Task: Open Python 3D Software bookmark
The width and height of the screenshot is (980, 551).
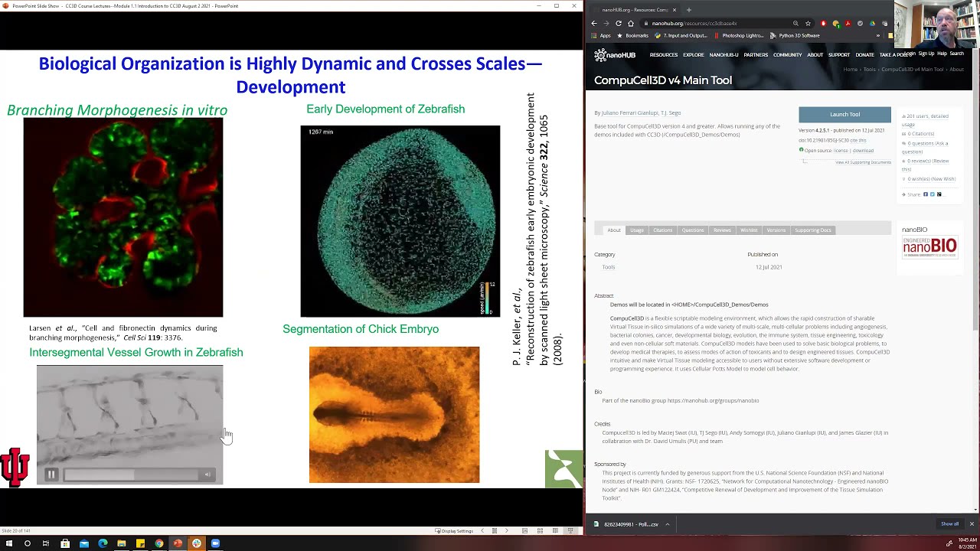Action: tap(795, 35)
